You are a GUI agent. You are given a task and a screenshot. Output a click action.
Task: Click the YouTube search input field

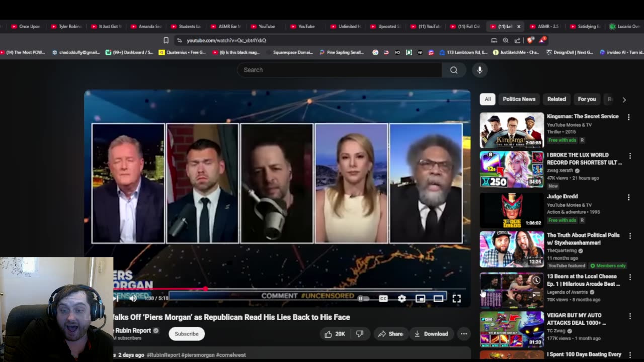click(x=340, y=70)
